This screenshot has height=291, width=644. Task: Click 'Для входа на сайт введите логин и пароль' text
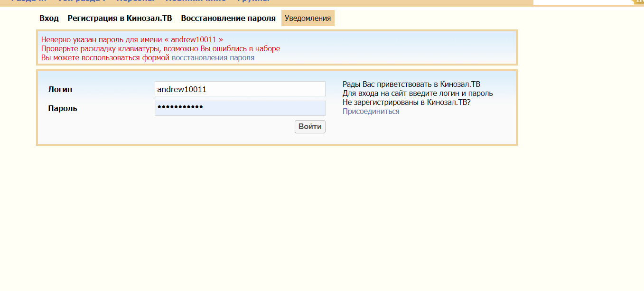click(418, 94)
